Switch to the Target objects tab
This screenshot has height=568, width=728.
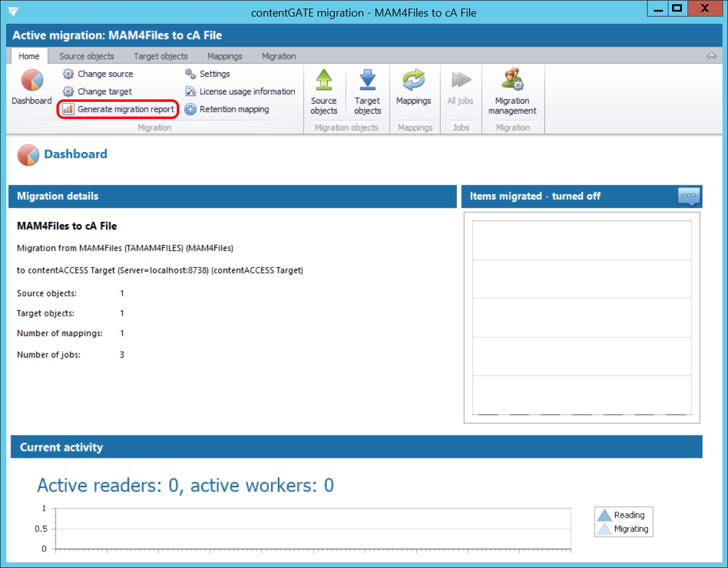click(x=161, y=56)
